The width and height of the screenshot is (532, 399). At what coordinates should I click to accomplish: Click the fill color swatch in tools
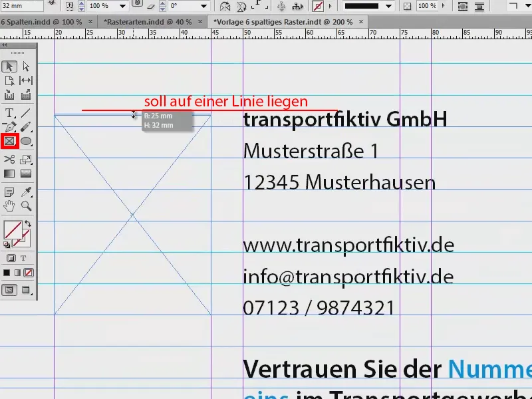[x=12, y=229]
